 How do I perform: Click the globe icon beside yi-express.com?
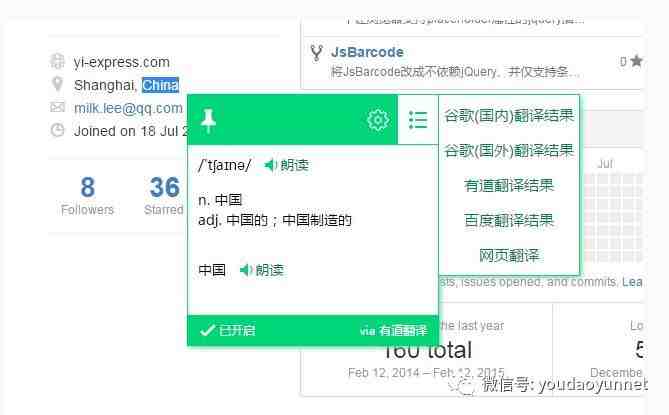click(58, 61)
